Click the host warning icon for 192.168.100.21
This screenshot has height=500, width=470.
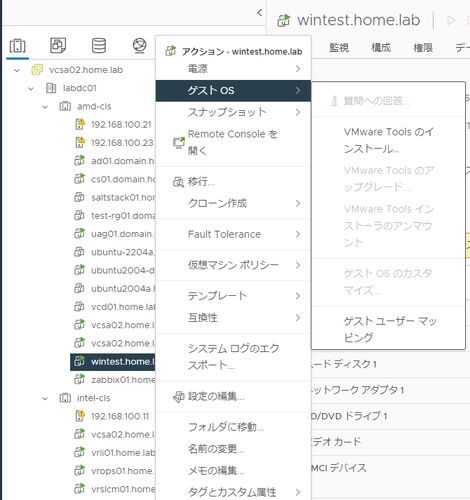(x=80, y=124)
